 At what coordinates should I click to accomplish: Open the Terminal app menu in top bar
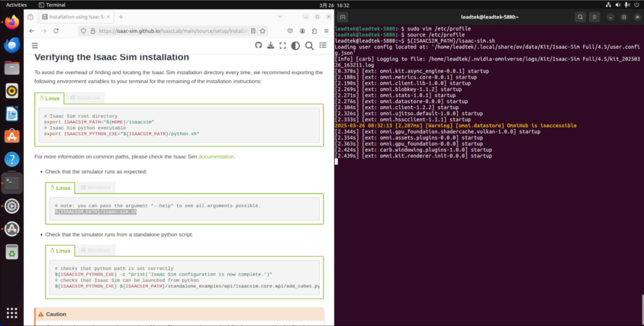click(52, 5)
